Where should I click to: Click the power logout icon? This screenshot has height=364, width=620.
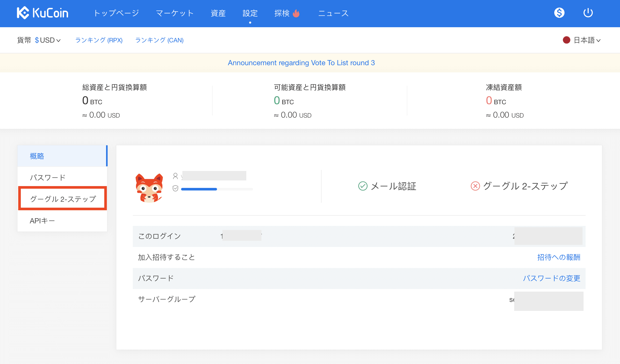click(588, 13)
